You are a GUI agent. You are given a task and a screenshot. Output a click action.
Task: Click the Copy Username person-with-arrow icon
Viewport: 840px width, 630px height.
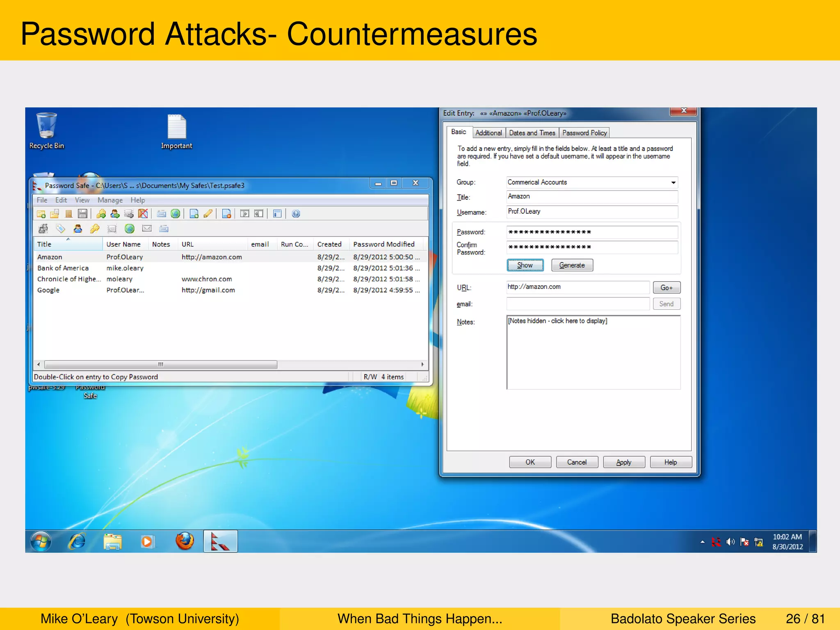click(115, 214)
